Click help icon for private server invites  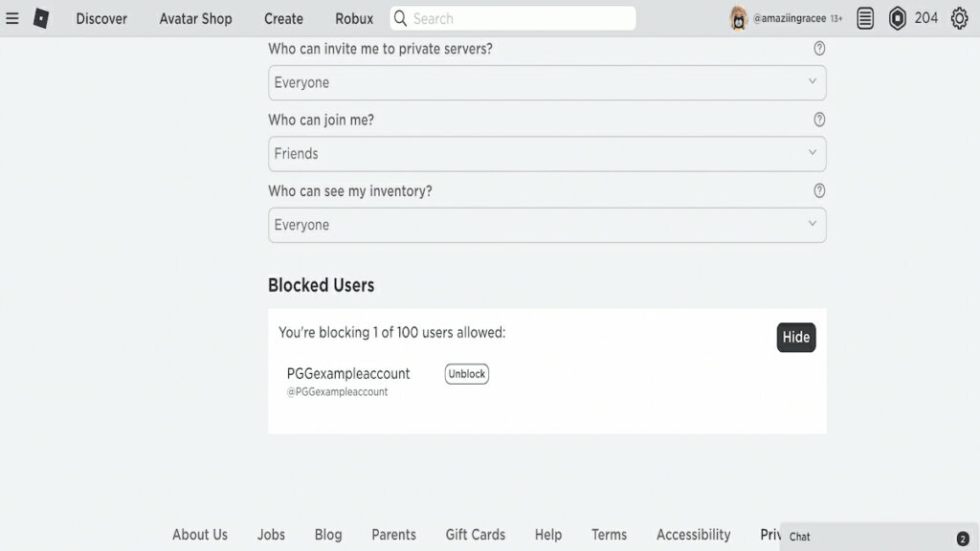pyautogui.click(x=819, y=48)
